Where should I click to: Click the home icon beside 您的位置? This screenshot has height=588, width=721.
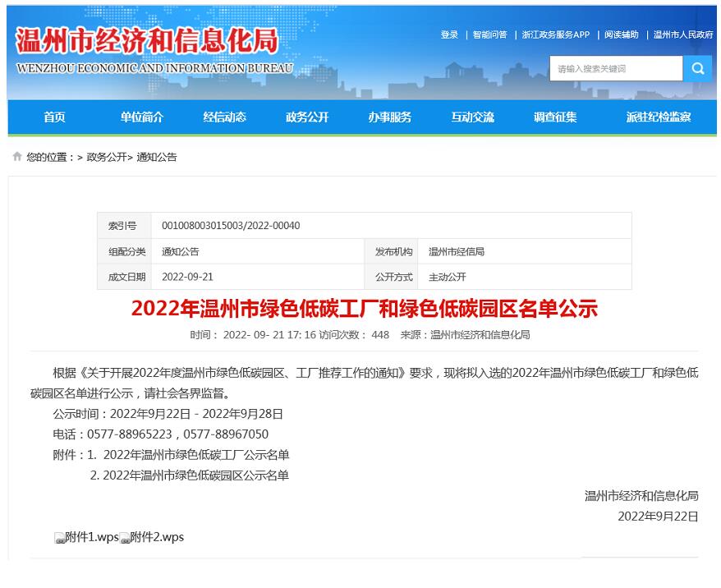tap(17, 156)
